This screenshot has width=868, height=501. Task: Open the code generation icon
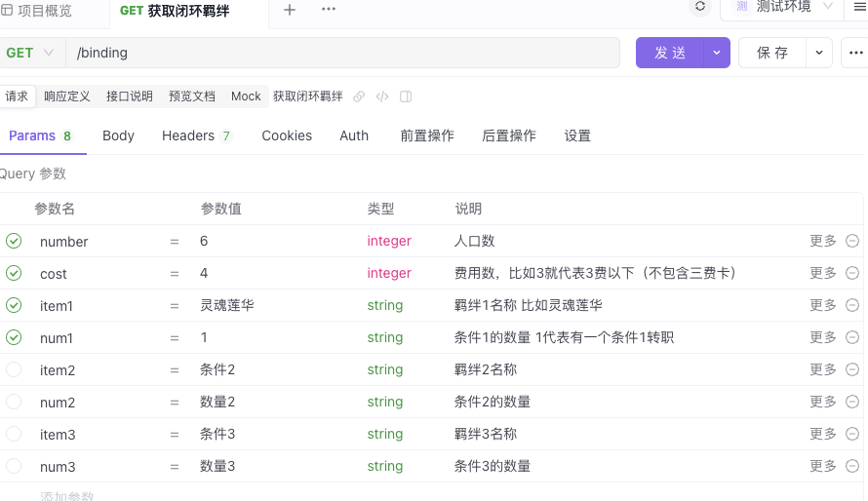tap(382, 96)
